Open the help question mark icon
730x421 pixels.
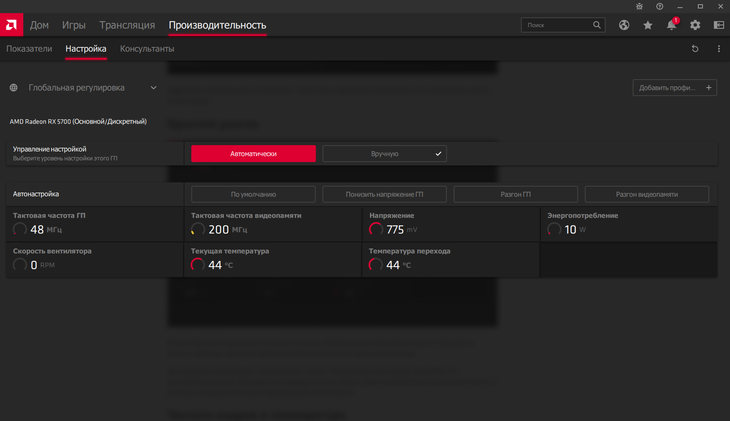click(x=660, y=7)
